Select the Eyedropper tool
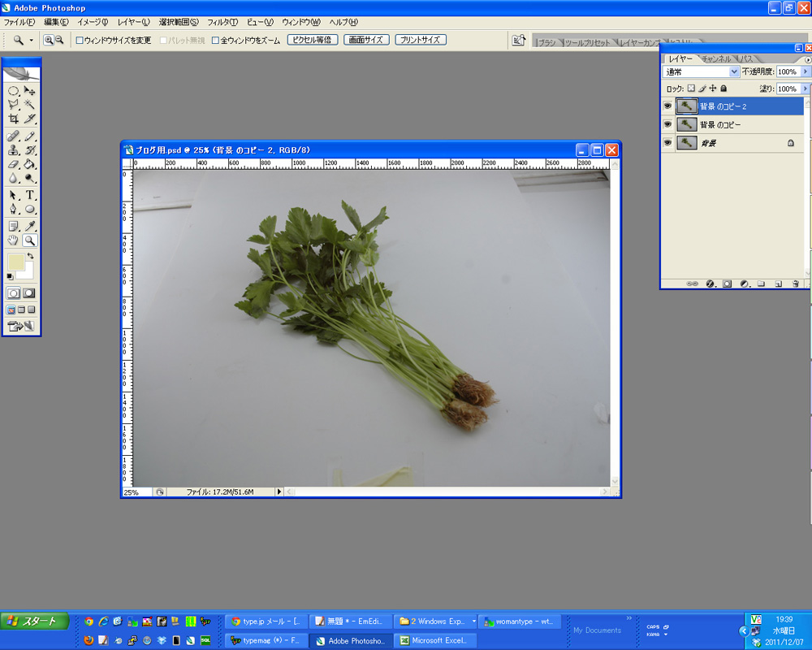The height and width of the screenshot is (650, 812). click(x=30, y=227)
